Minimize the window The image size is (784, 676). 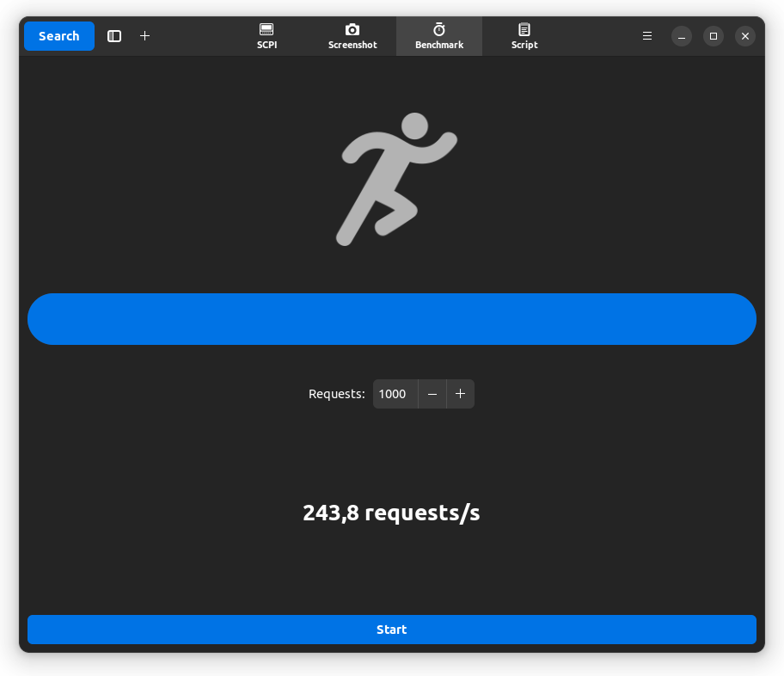[682, 36]
